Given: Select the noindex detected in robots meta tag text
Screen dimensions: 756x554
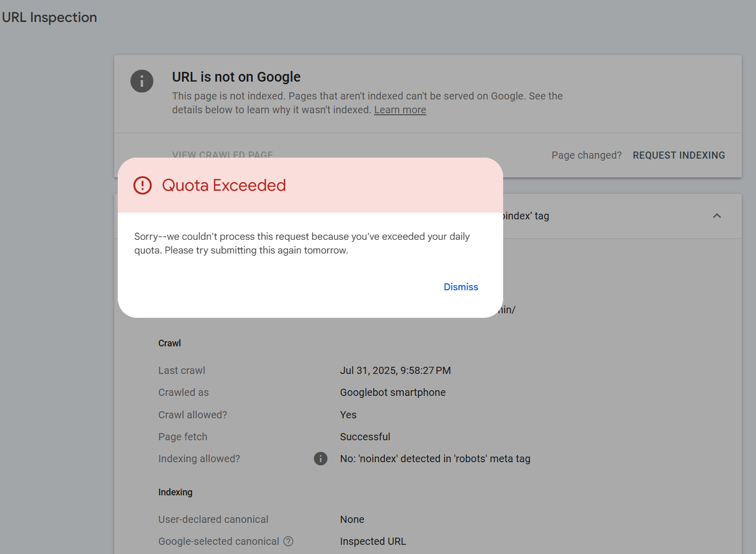Looking at the screenshot, I should tap(435, 459).
